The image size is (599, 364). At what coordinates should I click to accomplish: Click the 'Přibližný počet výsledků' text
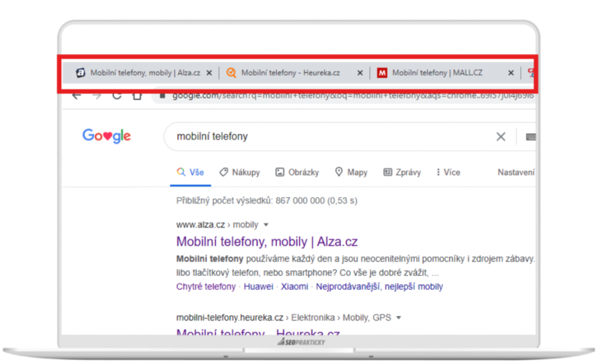point(267,201)
